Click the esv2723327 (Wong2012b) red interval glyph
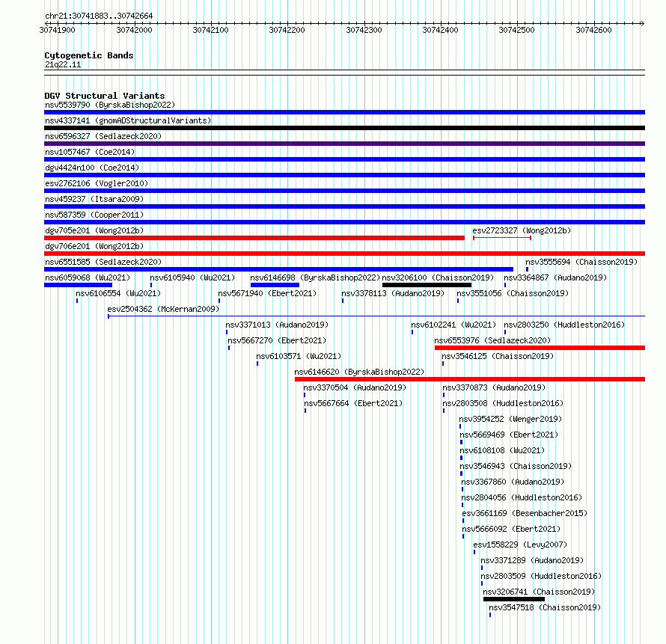This screenshot has width=666, height=644. point(502,238)
